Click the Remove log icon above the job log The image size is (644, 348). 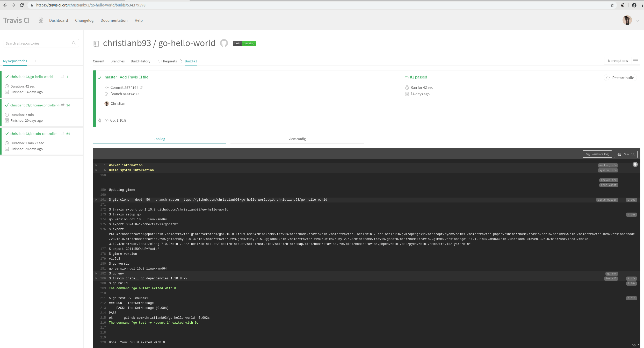pyautogui.click(x=588, y=154)
